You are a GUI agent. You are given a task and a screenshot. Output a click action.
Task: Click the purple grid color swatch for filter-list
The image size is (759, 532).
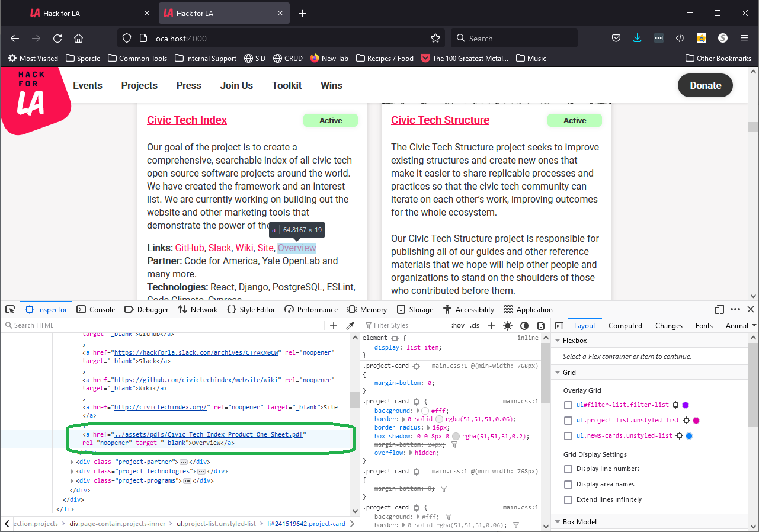coord(686,405)
